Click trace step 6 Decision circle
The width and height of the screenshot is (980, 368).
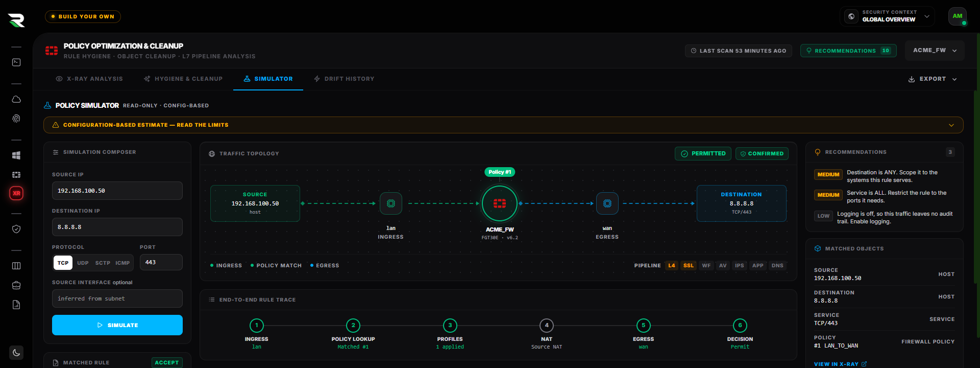point(740,326)
